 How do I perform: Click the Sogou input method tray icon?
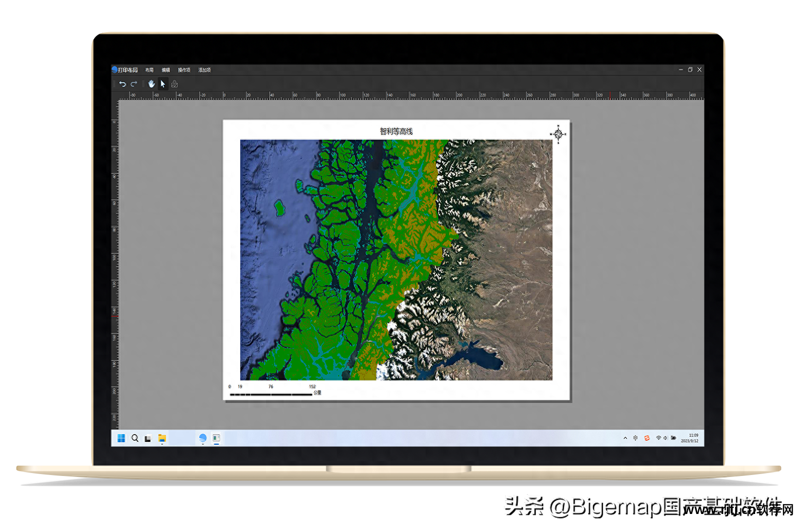(x=647, y=438)
